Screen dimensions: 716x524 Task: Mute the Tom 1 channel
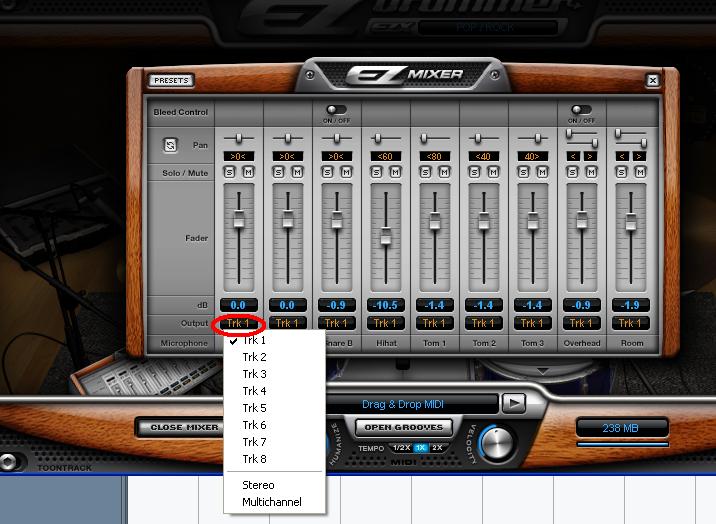point(444,172)
